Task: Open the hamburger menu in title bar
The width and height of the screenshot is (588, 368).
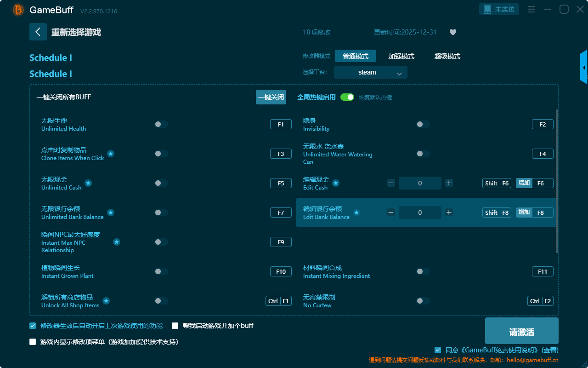Action: pos(531,9)
